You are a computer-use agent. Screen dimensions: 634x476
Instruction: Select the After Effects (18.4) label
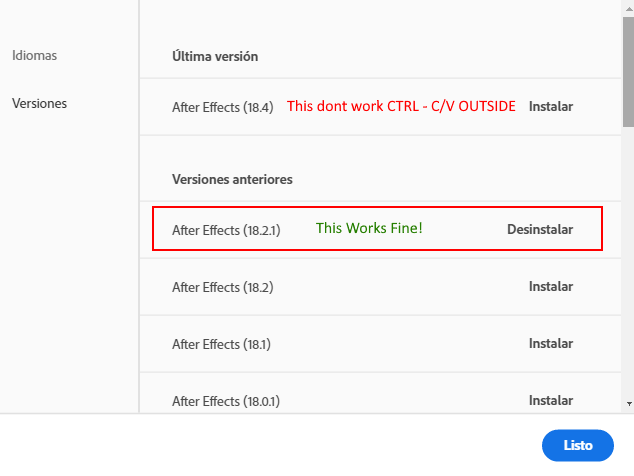pos(222,107)
